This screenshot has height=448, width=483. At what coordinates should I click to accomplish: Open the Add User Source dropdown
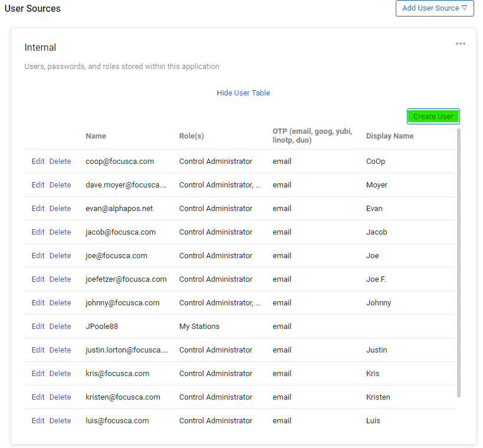point(435,8)
